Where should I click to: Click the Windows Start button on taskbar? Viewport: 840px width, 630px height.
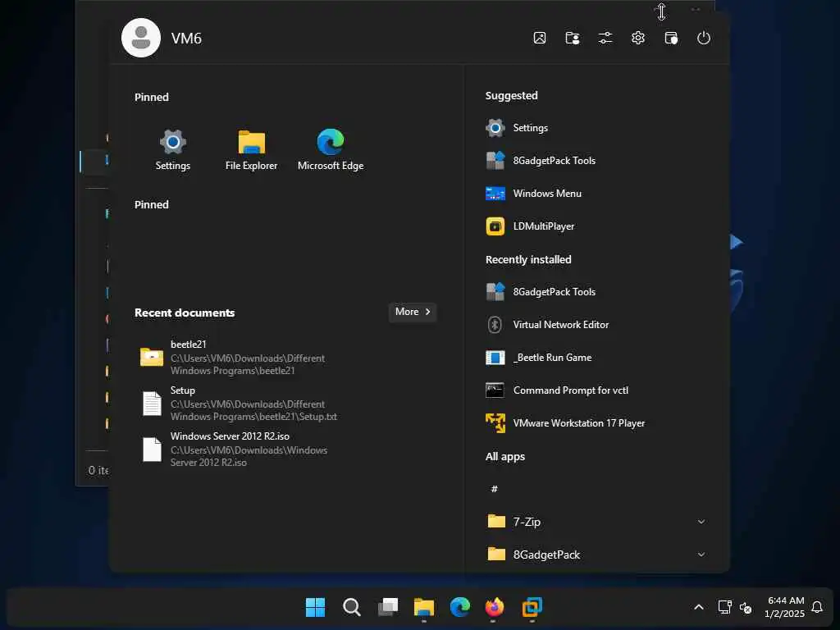point(315,607)
